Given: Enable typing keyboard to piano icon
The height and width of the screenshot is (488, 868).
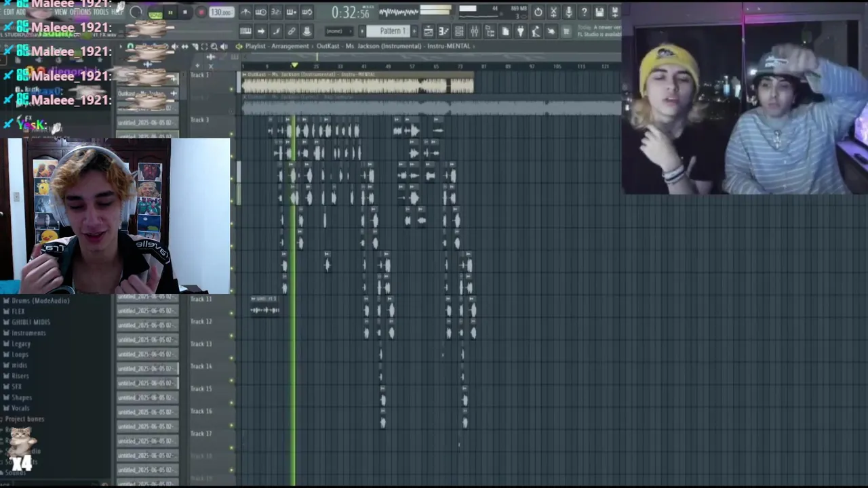Looking at the screenshot, I should [x=245, y=31].
